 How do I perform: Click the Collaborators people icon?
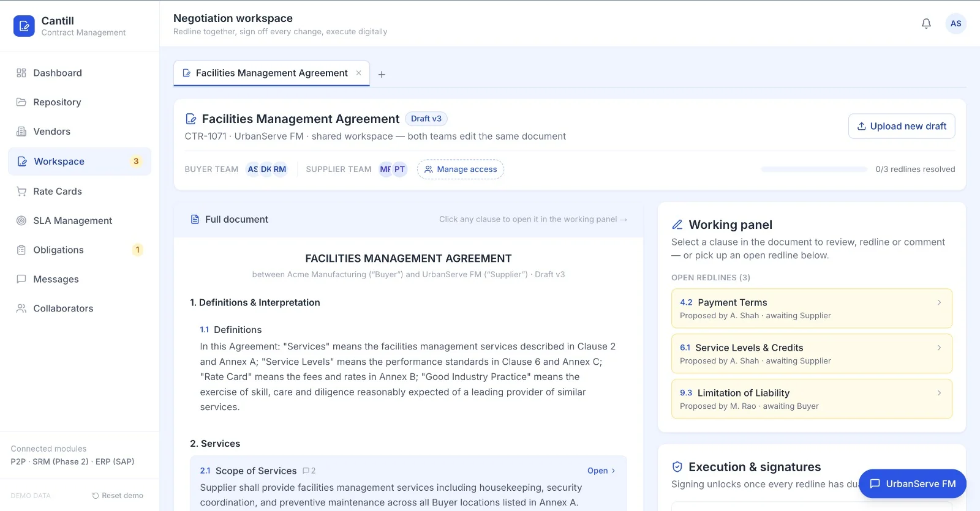pyautogui.click(x=21, y=308)
